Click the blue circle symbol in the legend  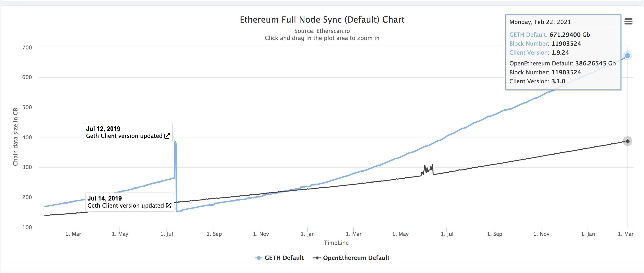(x=259, y=258)
